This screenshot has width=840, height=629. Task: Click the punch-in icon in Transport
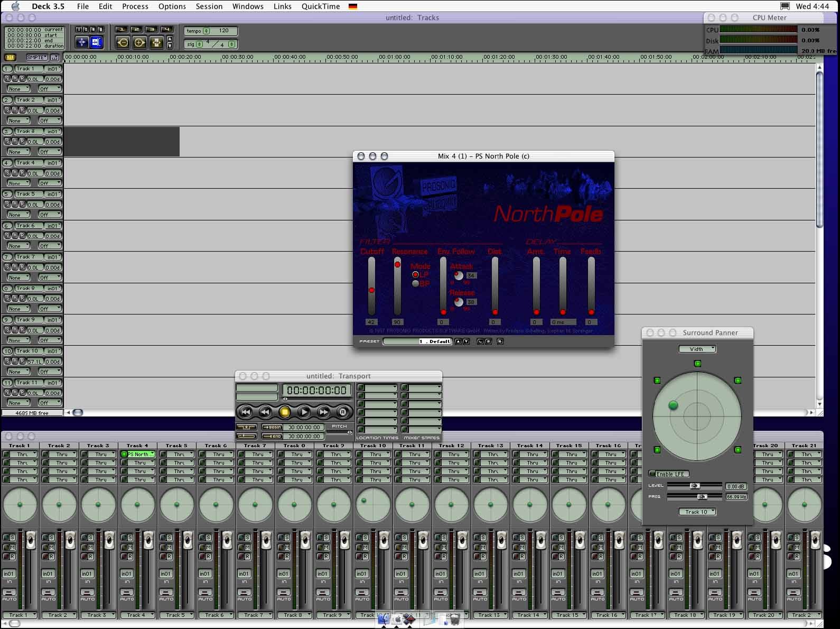click(247, 427)
